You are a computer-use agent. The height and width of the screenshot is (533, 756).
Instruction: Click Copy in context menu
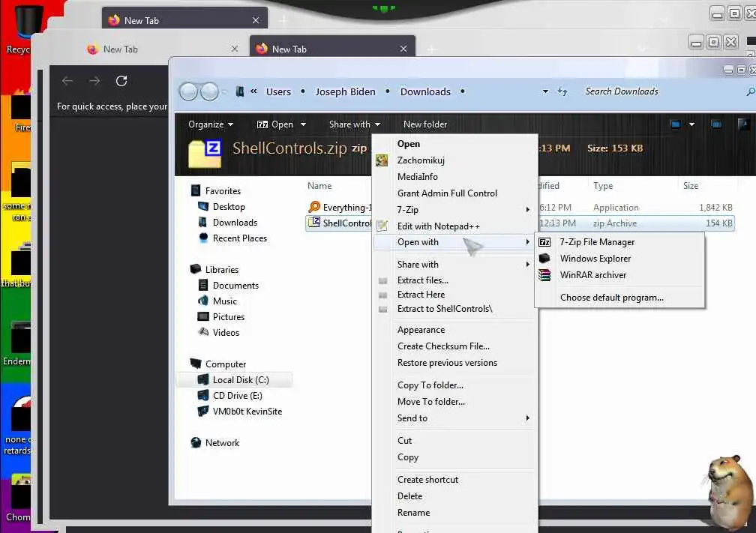[x=408, y=457]
